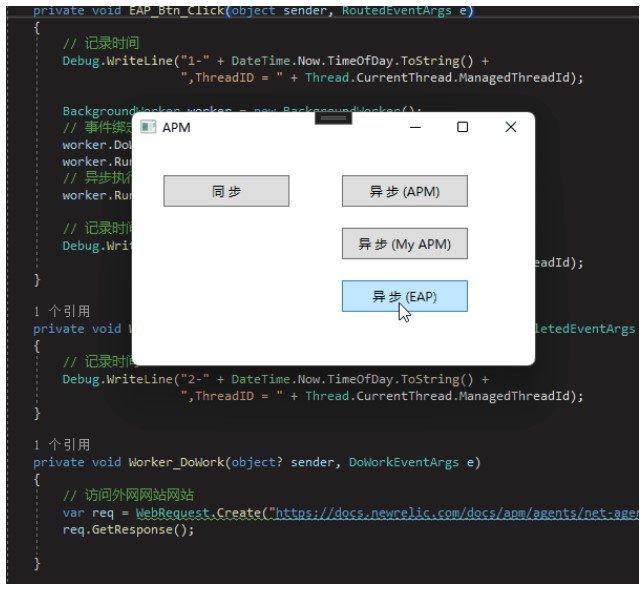Viewport: 644px width, 591px height.
Task: Click the 异步 (APM) button
Action: pos(405,191)
